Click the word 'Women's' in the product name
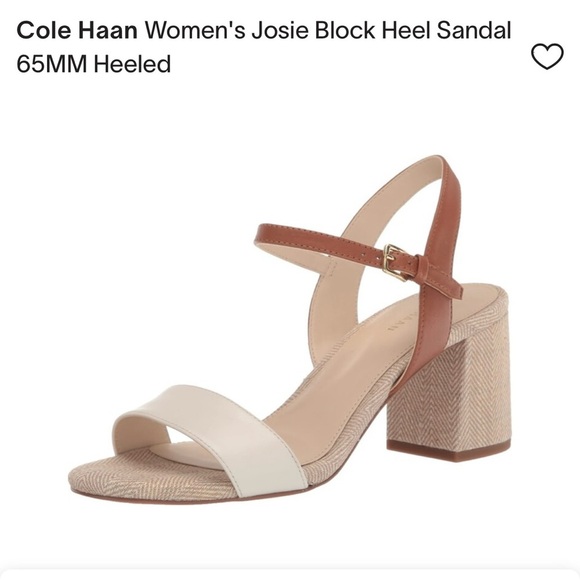The width and height of the screenshot is (580, 580). click(195, 30)
